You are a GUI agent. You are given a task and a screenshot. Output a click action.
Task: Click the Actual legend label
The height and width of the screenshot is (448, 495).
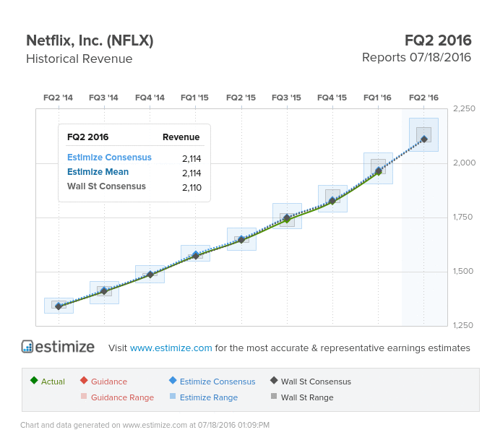pos(53,382)
